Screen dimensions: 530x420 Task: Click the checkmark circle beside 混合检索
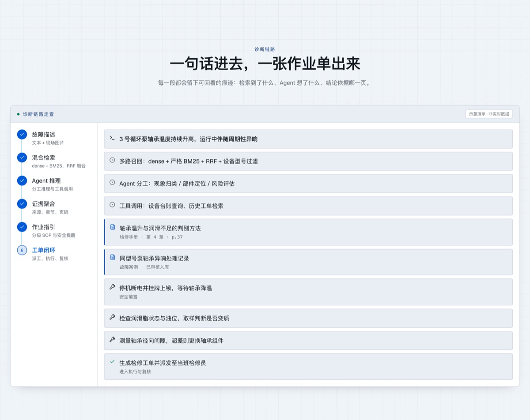pyautogui.click(x=22, y=157)
